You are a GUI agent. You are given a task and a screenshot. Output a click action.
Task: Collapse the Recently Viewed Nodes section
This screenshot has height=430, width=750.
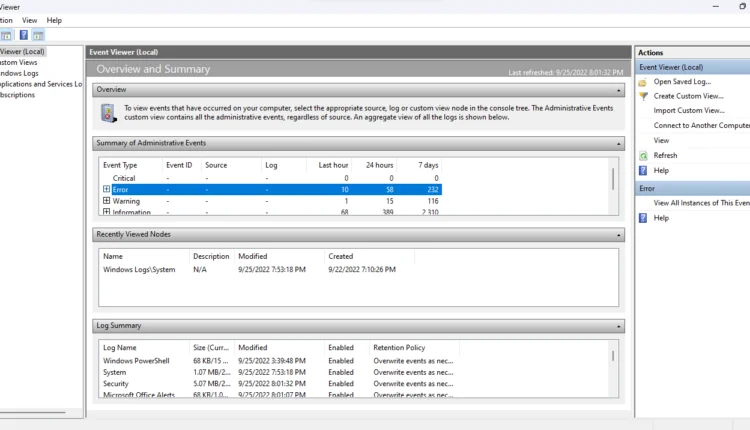pyautogui.click(x=620, y=235)
